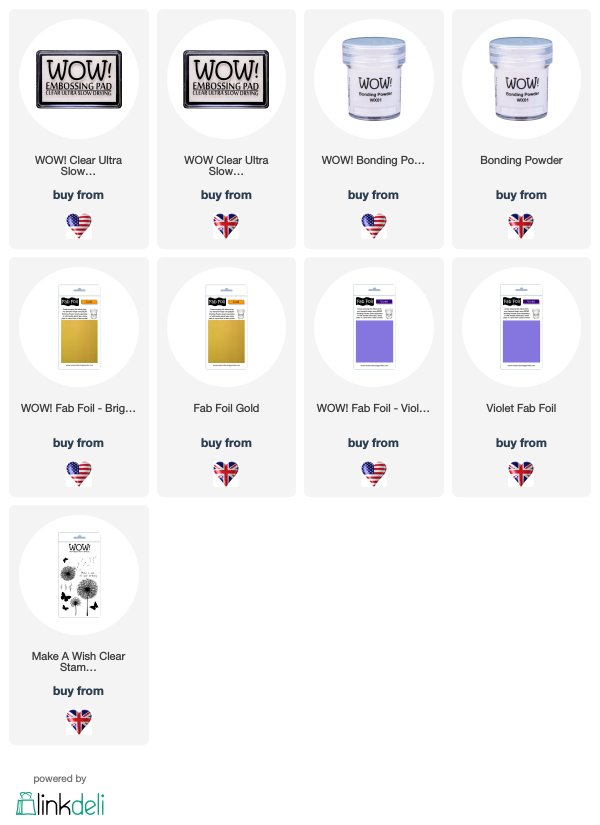Viewport: 600px width, 825px height.
Task: Select the Make A Wish stamp set thumbnail
Action: (79, 575)
